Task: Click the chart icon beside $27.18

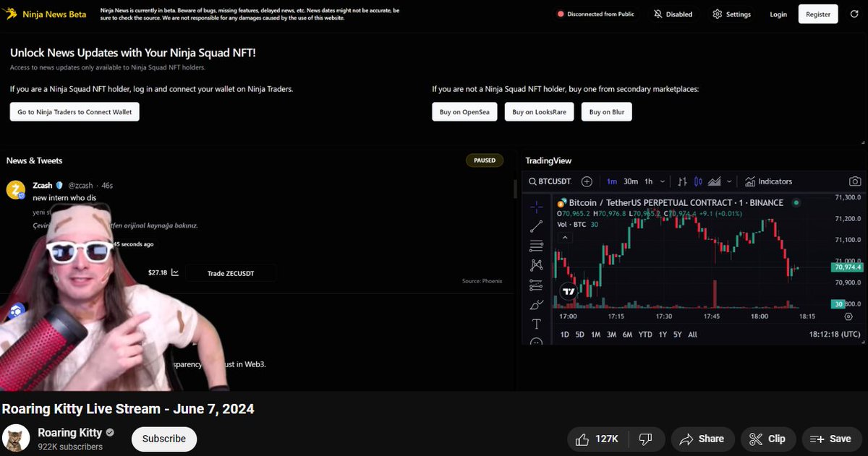Action: 175,272
